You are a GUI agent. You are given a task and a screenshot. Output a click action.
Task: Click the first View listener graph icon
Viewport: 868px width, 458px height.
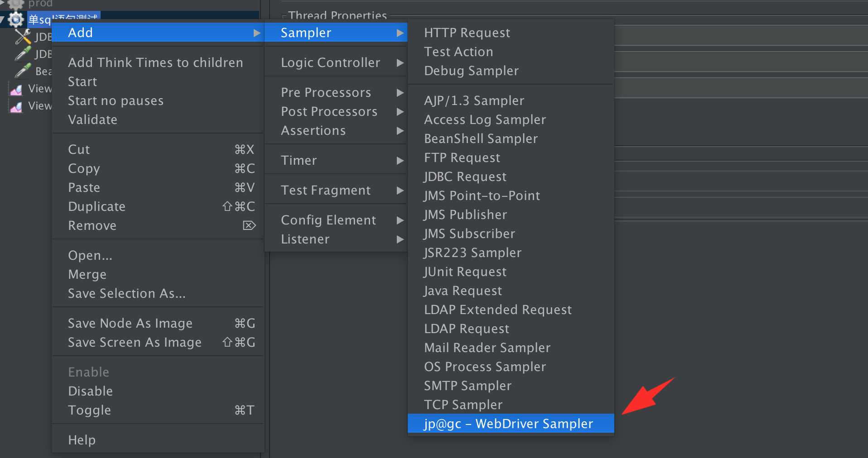pyautogui.click(x=16, y=89)
